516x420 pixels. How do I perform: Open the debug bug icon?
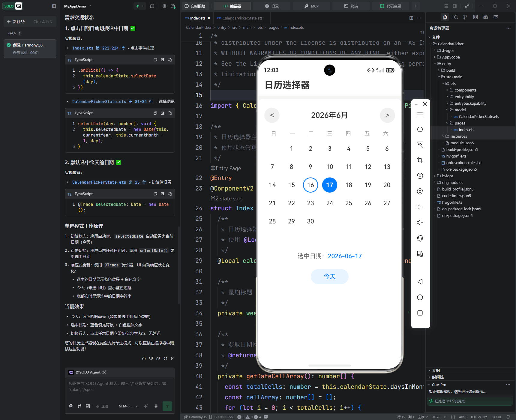(486, 17)
